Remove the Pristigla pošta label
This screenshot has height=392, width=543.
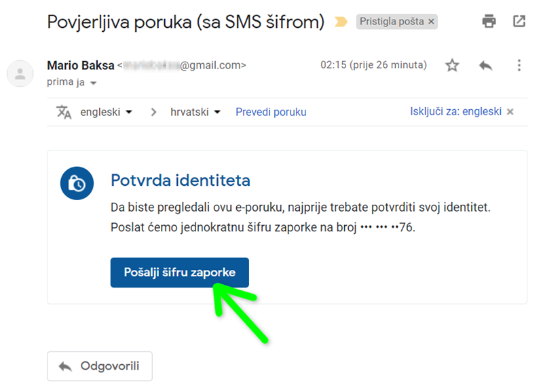431,22
